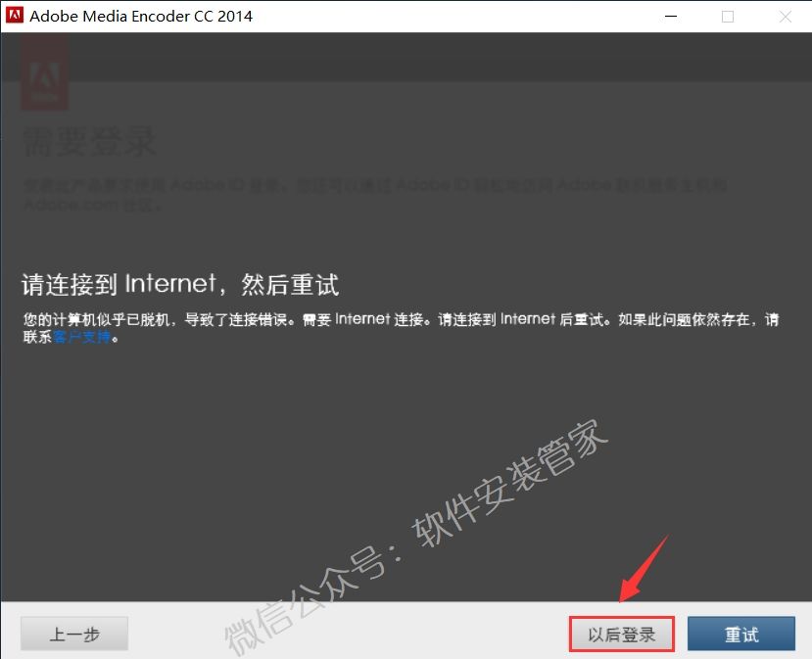Click the Adobe Media Encoder CC 2014 title text
812x659 pixels.
(141, 16)
